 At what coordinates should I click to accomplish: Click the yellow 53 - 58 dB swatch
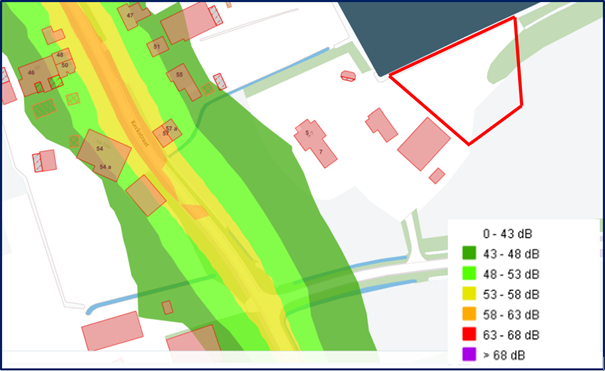469,294
